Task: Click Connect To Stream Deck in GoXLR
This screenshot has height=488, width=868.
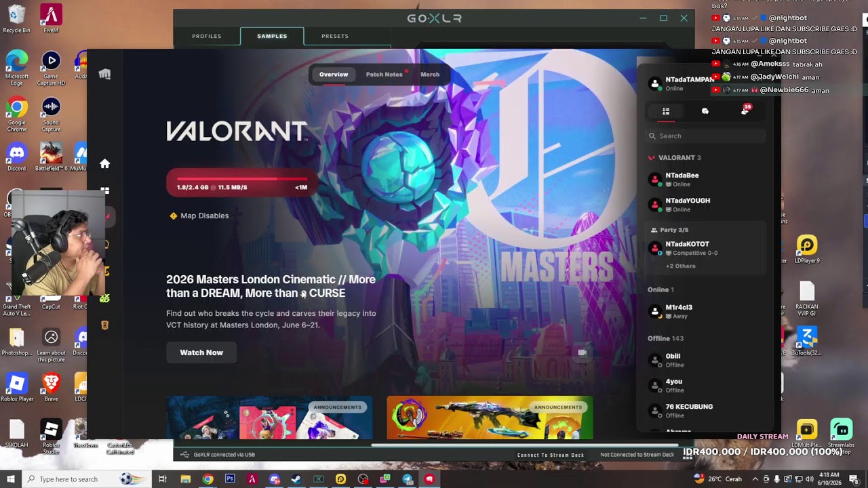Action: (551, 455)
